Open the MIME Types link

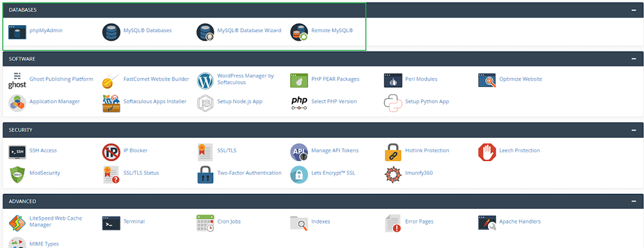[44, 244]
